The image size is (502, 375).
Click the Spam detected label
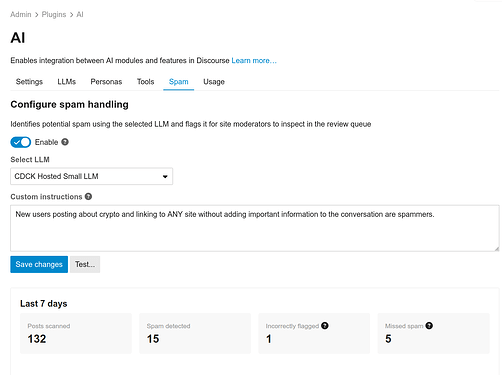click(168, 326)
